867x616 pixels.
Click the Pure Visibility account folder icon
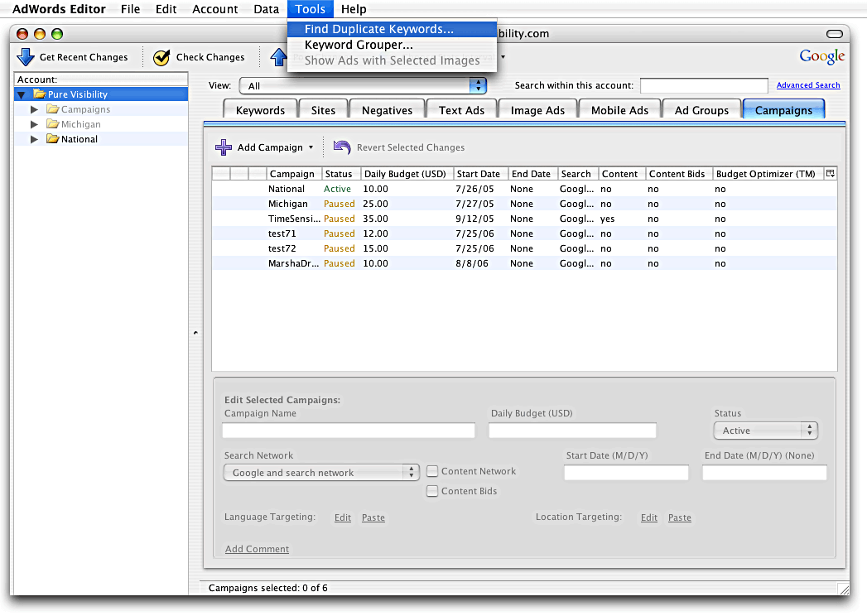[39, 94]
